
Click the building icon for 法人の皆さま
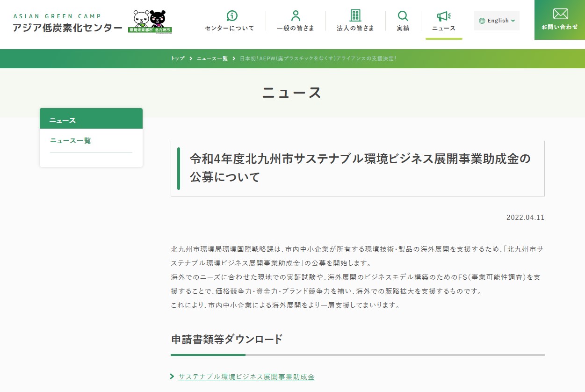pyautogui.click(x=354, y=15)
